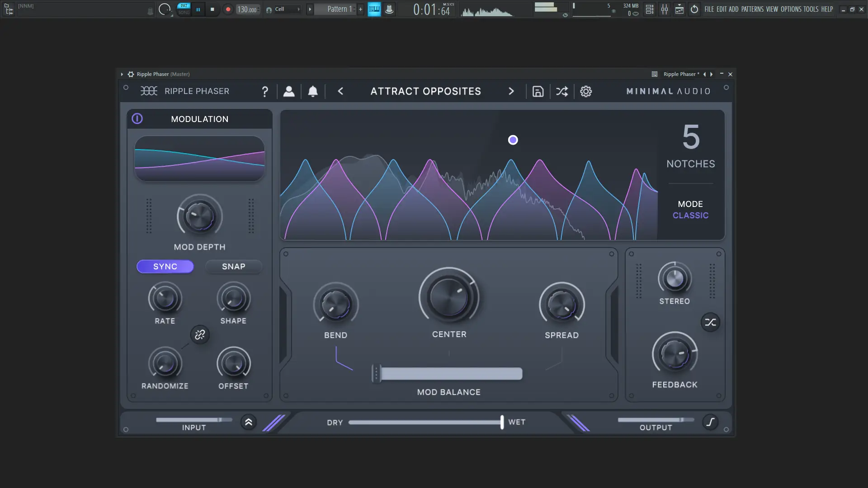This screenshot has height=488, width=868.
Task: Click the rate-randomize link icon
Action: (200, 335)
